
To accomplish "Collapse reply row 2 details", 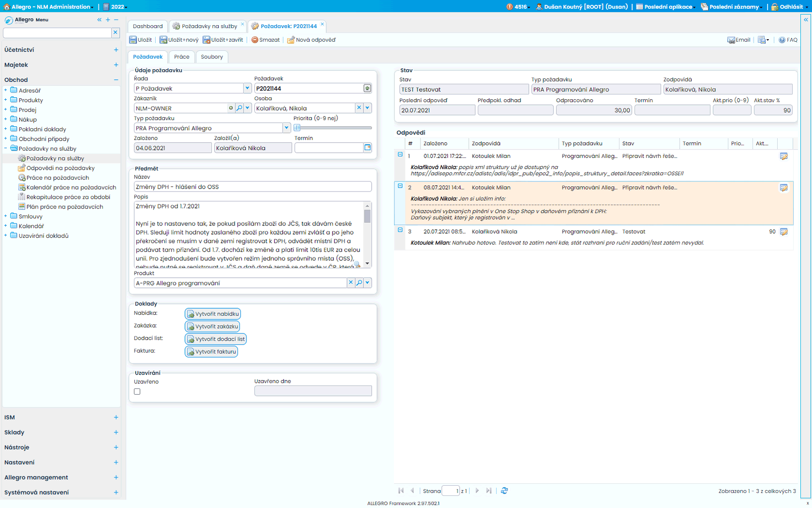I will [400, 186].
